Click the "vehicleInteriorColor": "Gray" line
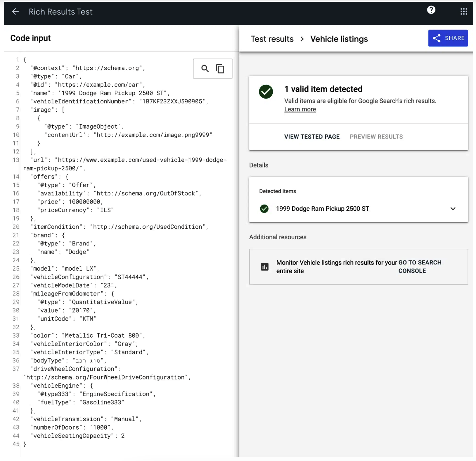 coord(84,344)
